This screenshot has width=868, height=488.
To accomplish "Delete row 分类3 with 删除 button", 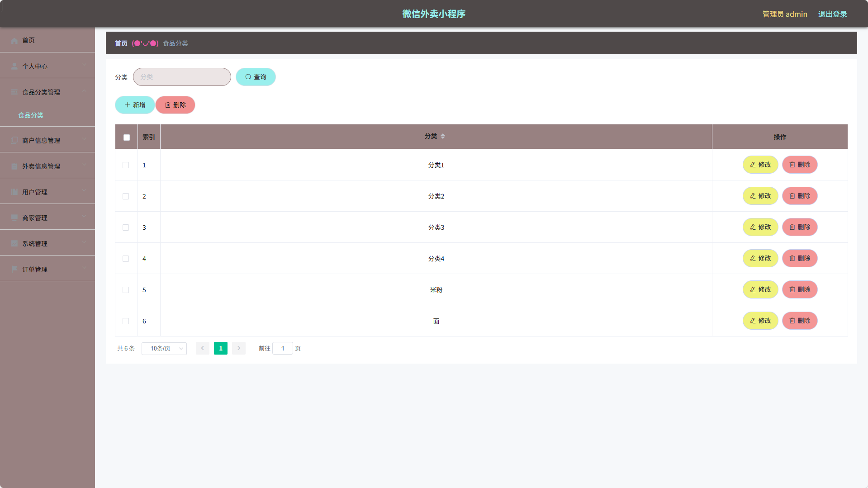I will tap(800, 227).
